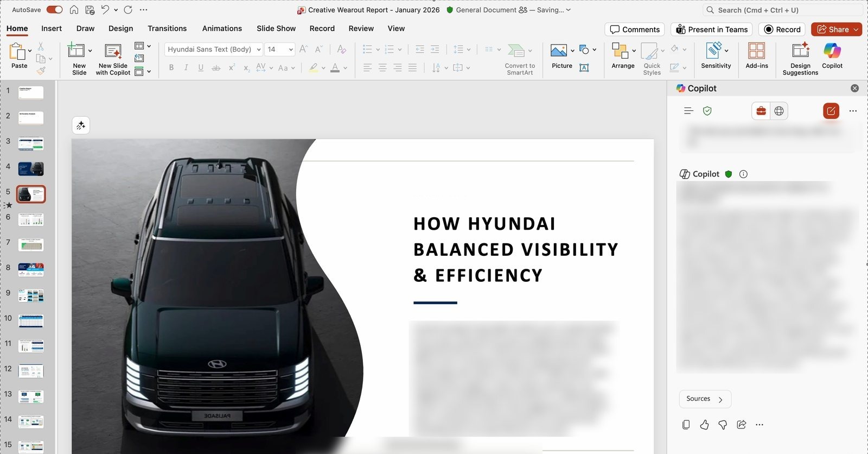Click the New Slide icon

tap(76, 51)
